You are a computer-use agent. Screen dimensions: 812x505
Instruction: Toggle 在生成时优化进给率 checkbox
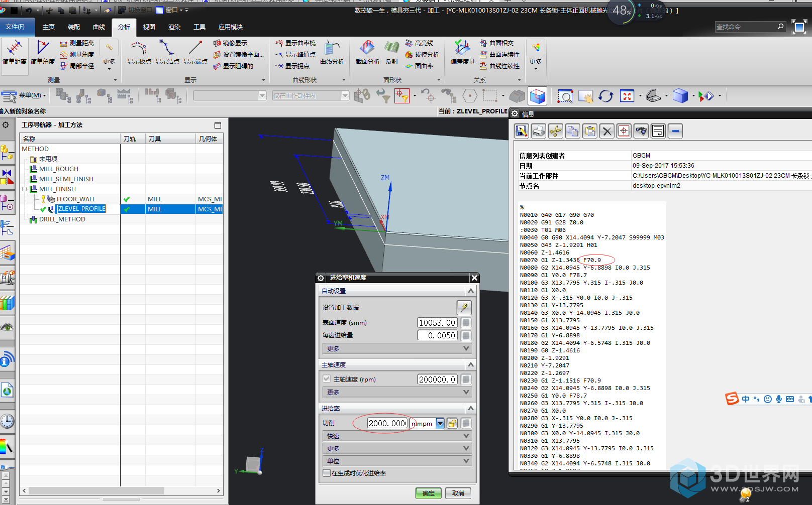click(327, 473)
